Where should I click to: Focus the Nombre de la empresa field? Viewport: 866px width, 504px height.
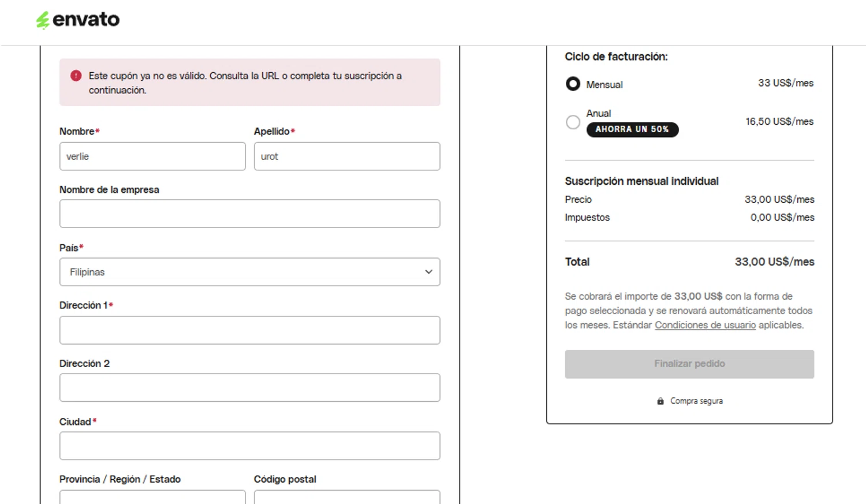(249, 214)
